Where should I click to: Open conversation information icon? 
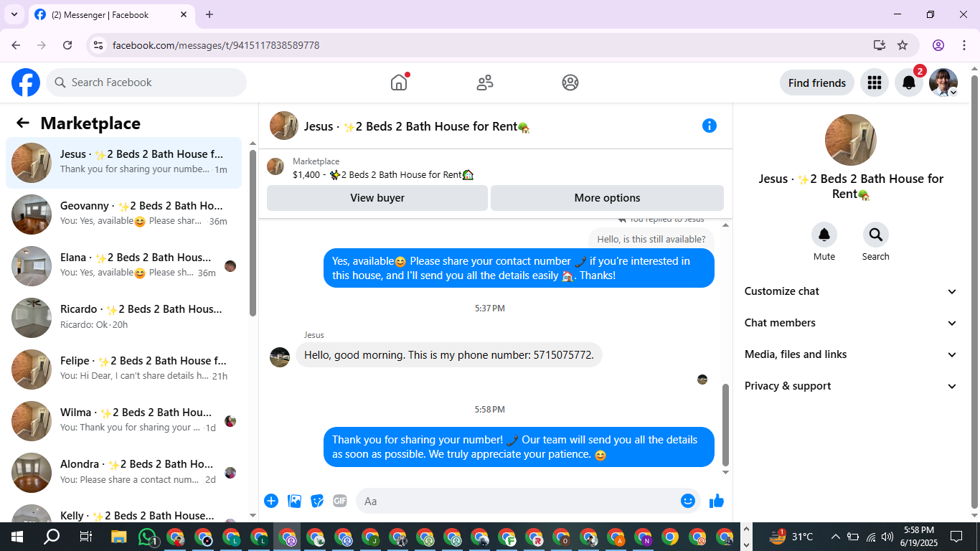click(x=710, y=126)
